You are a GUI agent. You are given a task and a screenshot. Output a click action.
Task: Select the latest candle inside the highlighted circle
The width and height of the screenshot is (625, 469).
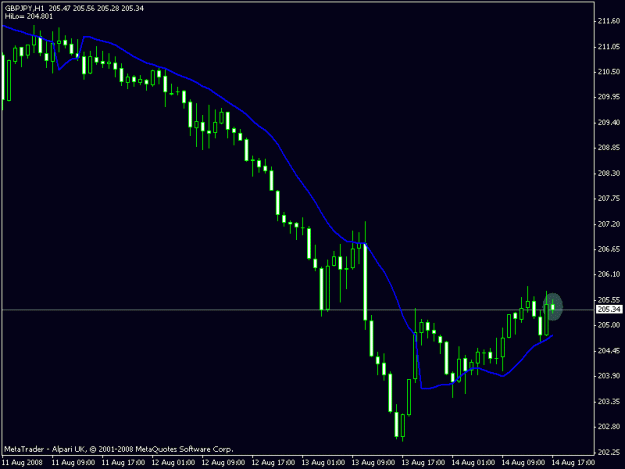pos(553,306)
